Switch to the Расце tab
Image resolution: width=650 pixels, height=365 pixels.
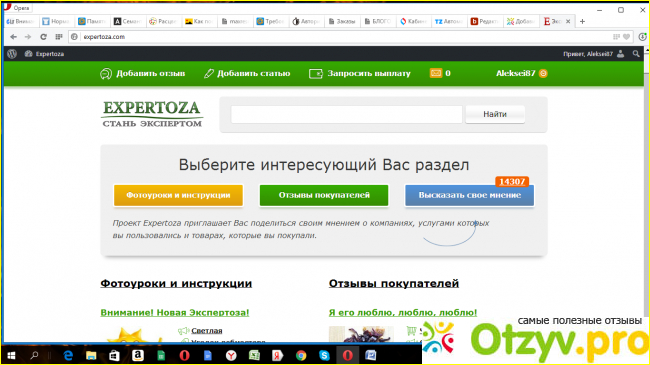(x=163, y=21)
